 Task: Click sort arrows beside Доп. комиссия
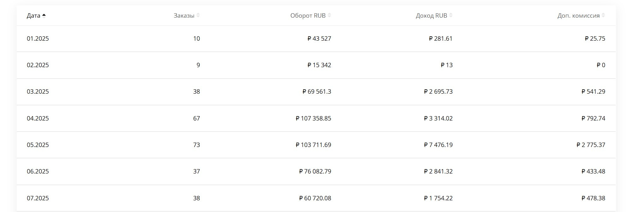(x=603, y=15)
